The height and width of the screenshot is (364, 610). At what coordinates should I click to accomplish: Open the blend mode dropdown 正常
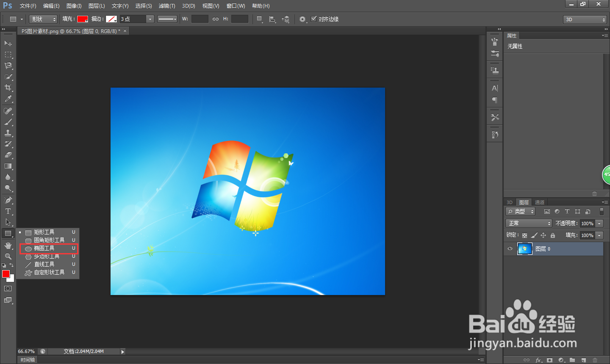tap(529, 223)
